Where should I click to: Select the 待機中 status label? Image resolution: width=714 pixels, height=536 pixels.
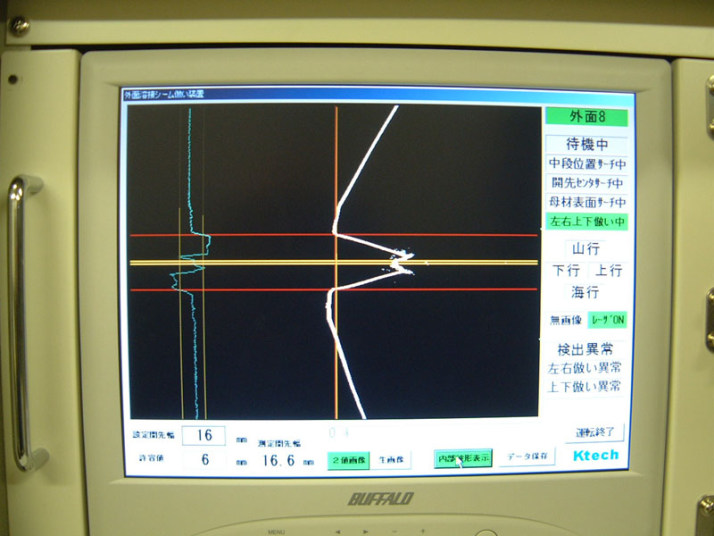point(586,144)
